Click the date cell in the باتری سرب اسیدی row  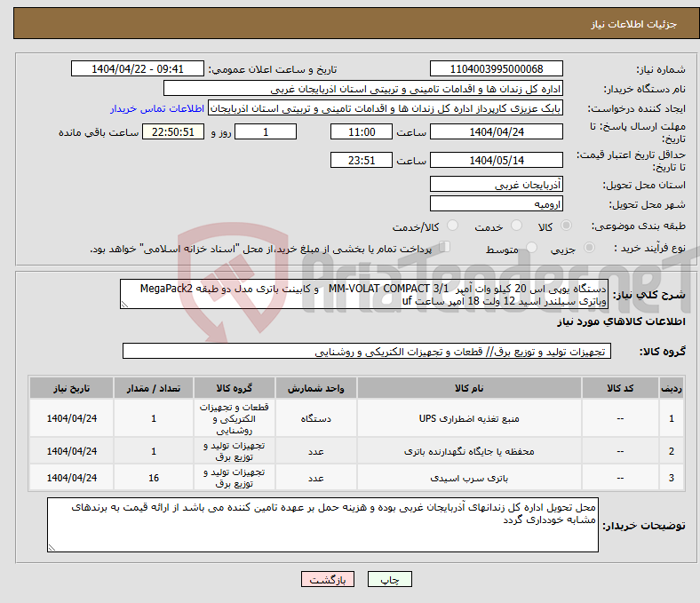coord(71,478)
